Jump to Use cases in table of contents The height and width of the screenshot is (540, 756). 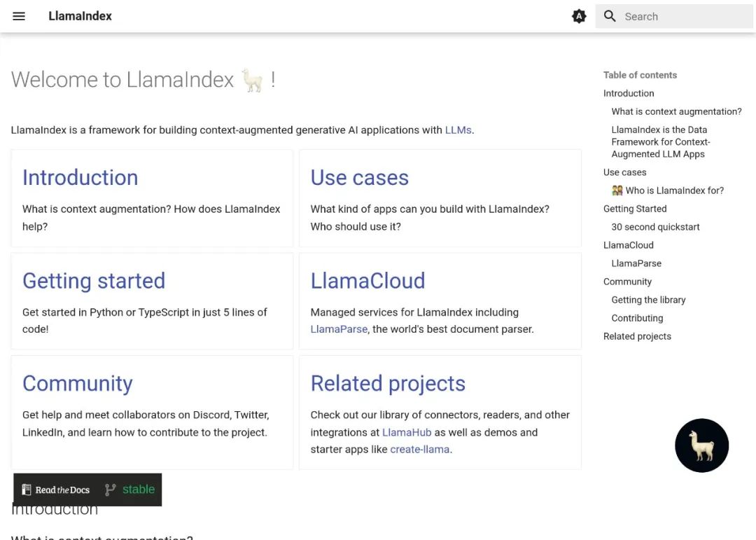click(624, 172)
